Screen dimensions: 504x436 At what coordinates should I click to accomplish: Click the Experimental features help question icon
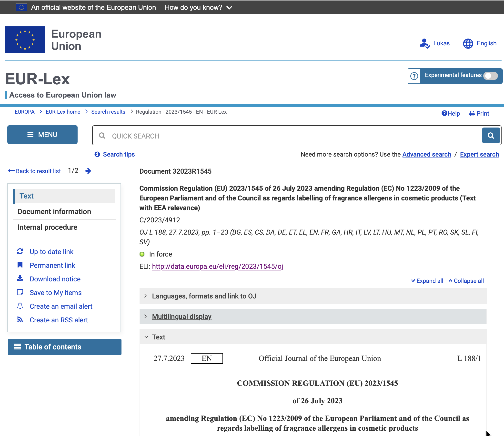pos(414,76)
